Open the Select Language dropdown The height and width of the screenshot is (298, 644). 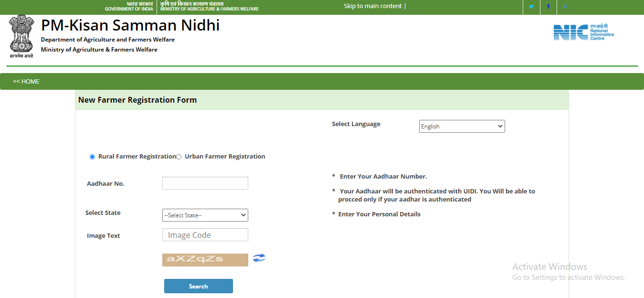click(461, 126)
